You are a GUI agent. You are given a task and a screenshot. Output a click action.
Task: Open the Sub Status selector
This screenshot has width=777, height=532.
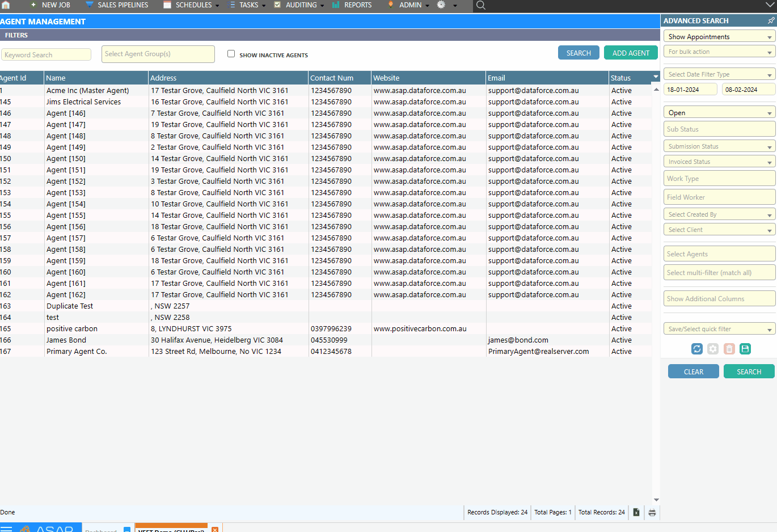pyautogui.click(x=719, y=129)
